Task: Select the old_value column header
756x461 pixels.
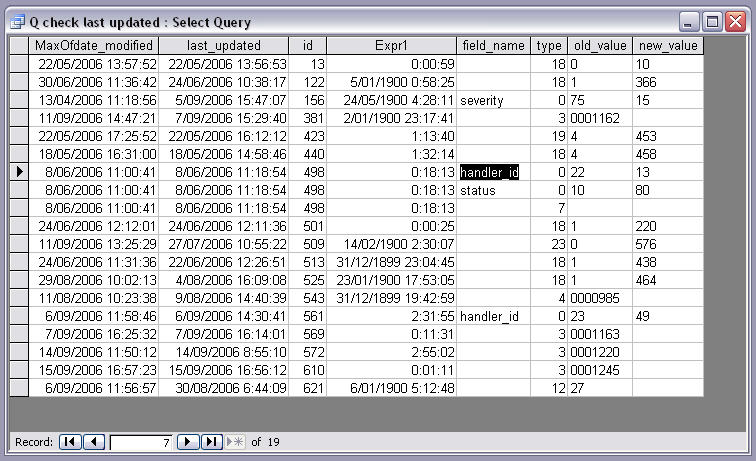Action: pos(599,46)
